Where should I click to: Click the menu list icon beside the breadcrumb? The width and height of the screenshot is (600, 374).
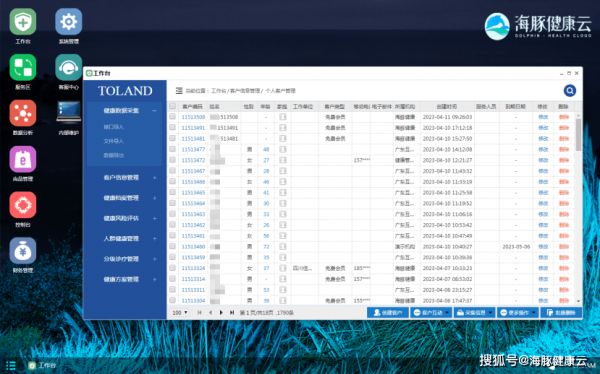click(179, 91)
